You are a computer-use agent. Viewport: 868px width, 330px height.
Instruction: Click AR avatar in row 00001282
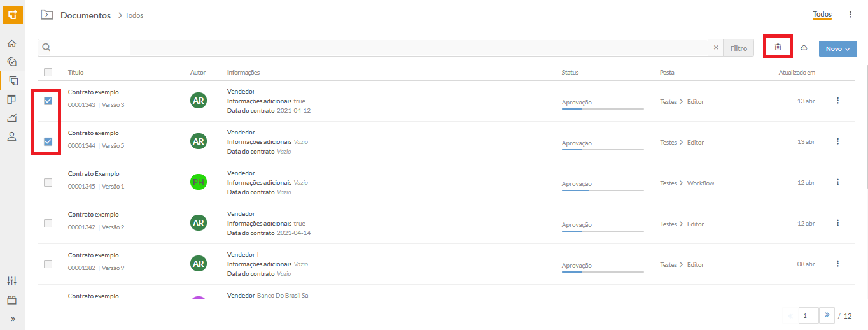[x=199, y=264]
